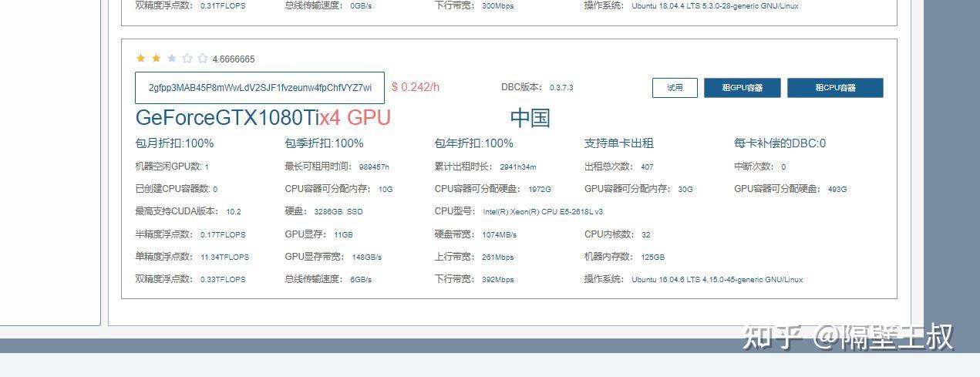The width and height of the screenshot is (980, 377).
Task: Click 中断次数 0 entry
Action: [x=760, y=167]
